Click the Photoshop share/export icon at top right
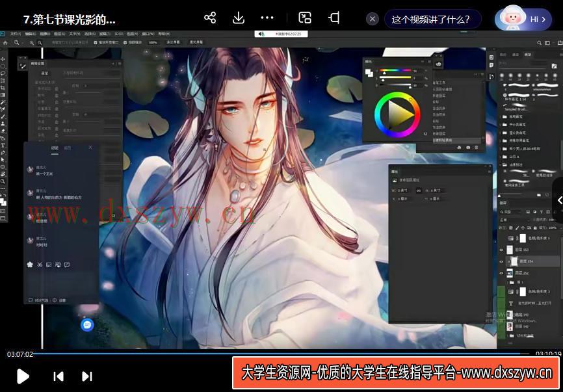This screenshot has width=563, height=392. click(x=560, y=43)
